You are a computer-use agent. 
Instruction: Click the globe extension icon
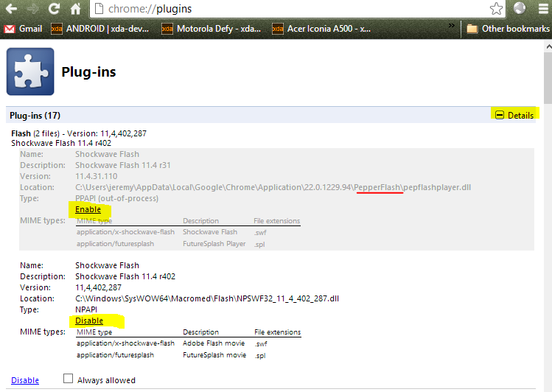click(x=520, y=8)
